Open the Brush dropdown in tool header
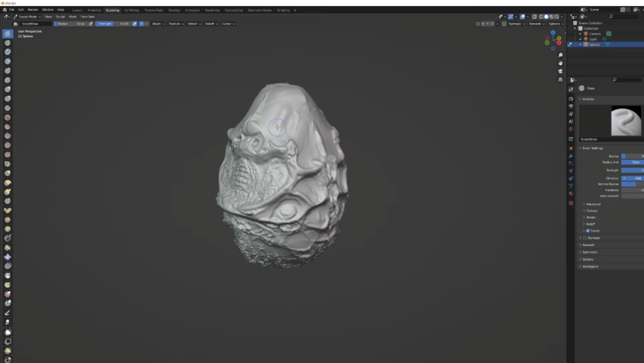 click(158, 24)
